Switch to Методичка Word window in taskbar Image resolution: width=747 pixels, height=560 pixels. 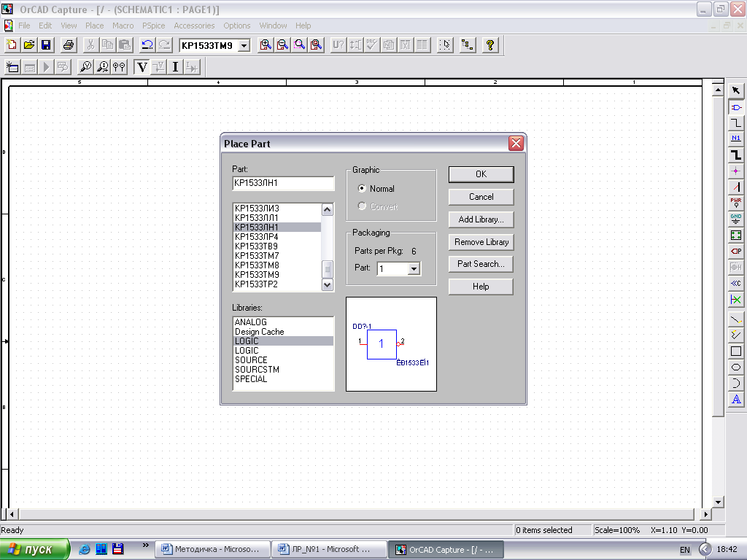tap(213, 550)
